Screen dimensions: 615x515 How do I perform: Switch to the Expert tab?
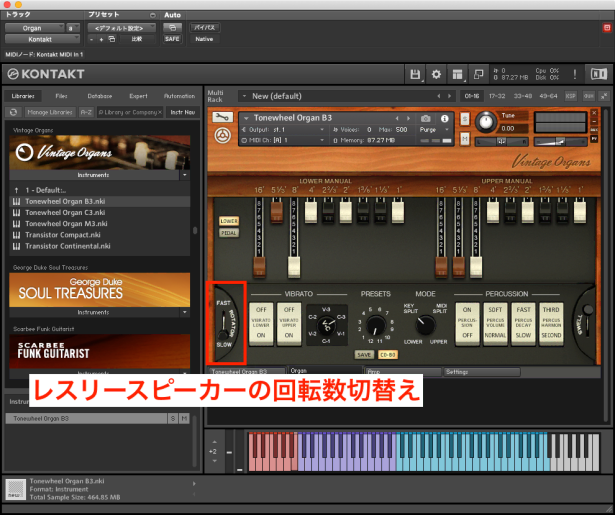138,96
